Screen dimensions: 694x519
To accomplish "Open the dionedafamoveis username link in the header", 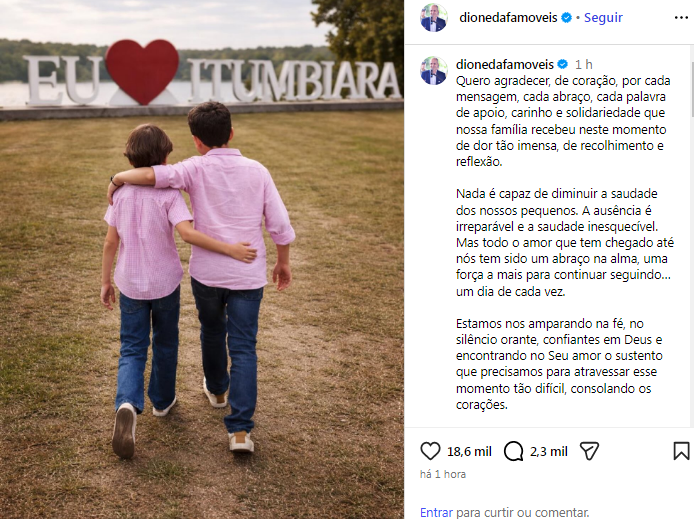I will tap(508, 18).
